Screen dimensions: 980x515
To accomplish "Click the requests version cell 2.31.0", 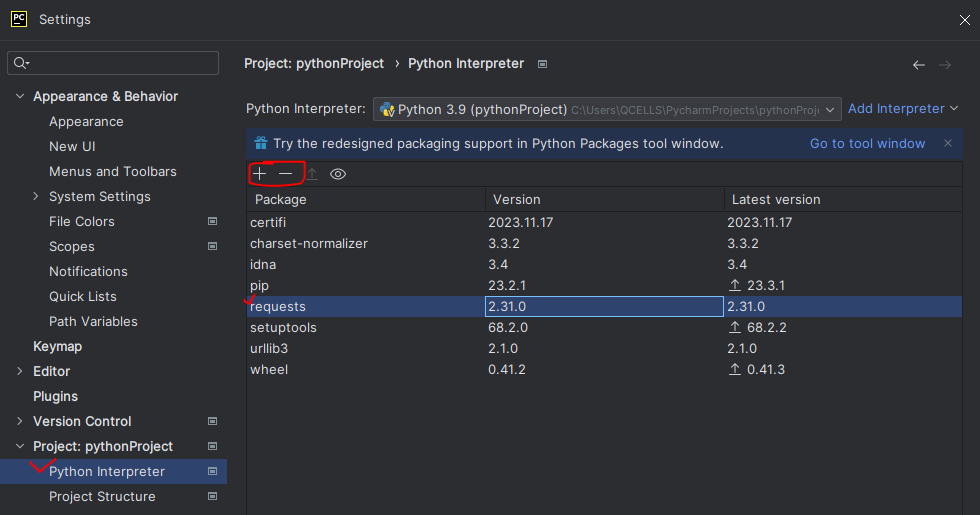I will coord(604,306).
